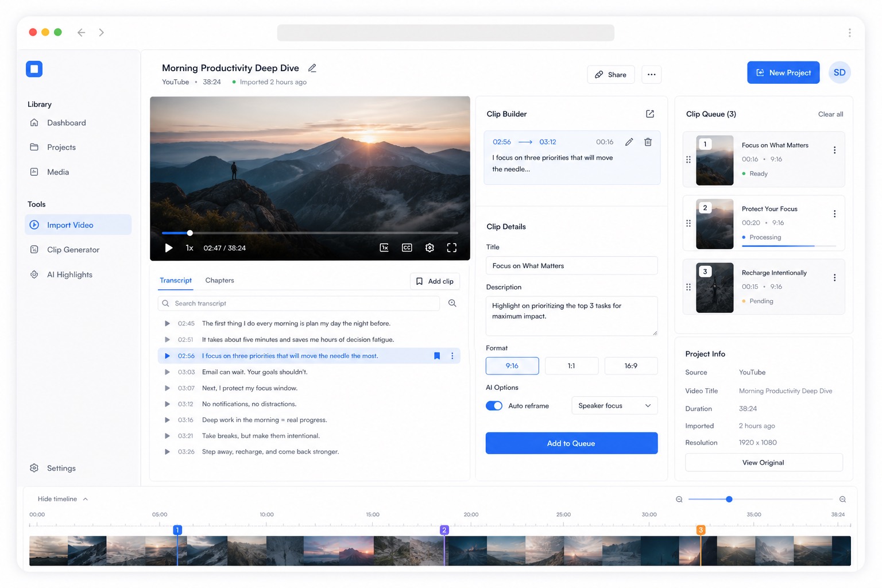The height and width of the screenshot is (588, 882).
Task: Click the timeline zoom slider handle
Action: click(729, 499)
